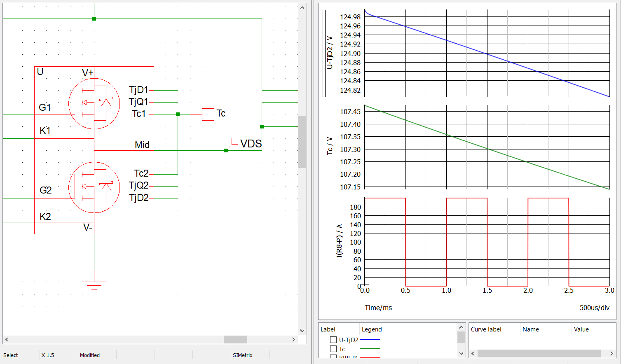Click the V- terminal label
Screen dimensions: 621x364
pos(88,227)
